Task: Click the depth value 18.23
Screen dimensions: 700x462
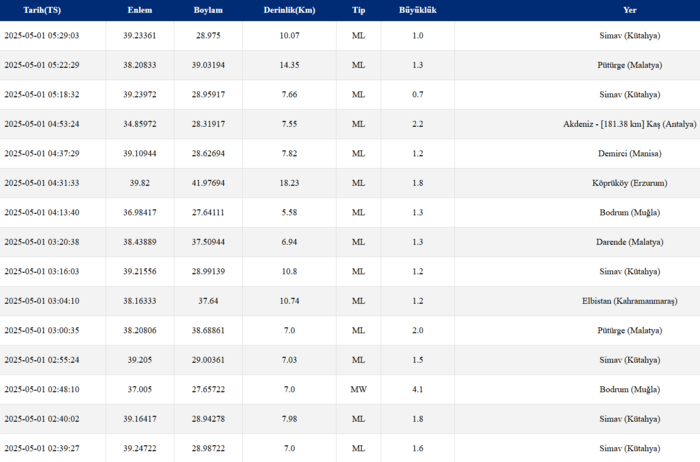Action: (289, 183)
